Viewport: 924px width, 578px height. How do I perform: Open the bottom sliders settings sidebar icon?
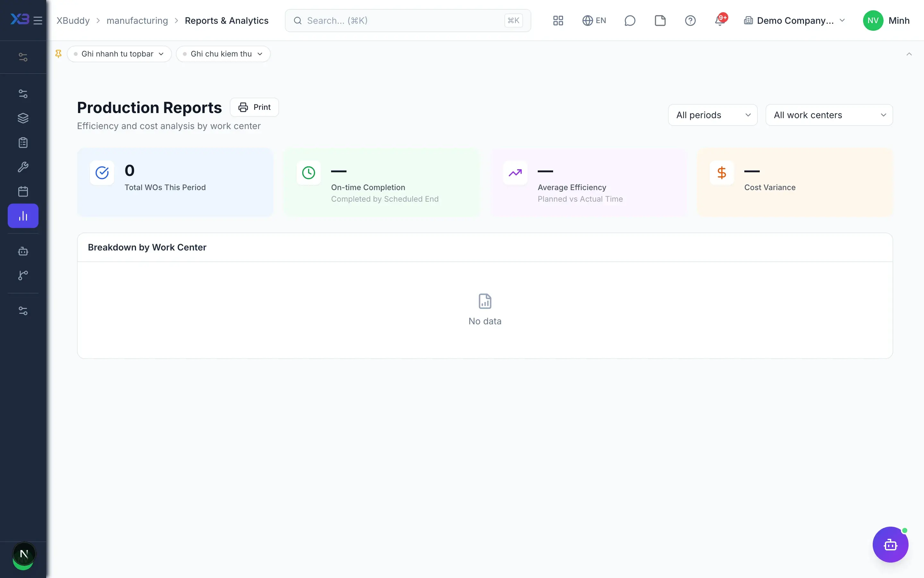tap(23, 311)
